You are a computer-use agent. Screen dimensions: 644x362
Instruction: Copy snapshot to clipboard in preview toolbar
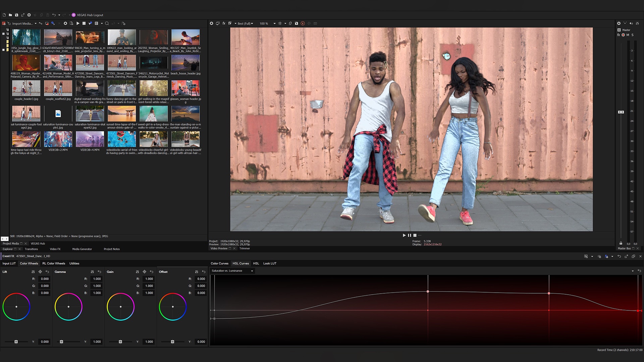[x=290, y=23]
